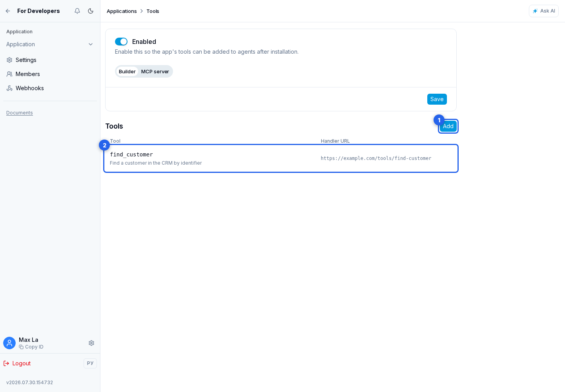
Task: Open the Application dropdown selector
Action: pyautogui.click(x=50, y=44)
